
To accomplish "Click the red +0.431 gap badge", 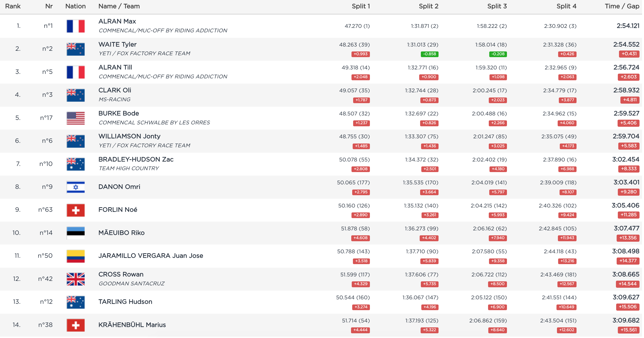I will [x=629, y=54].
